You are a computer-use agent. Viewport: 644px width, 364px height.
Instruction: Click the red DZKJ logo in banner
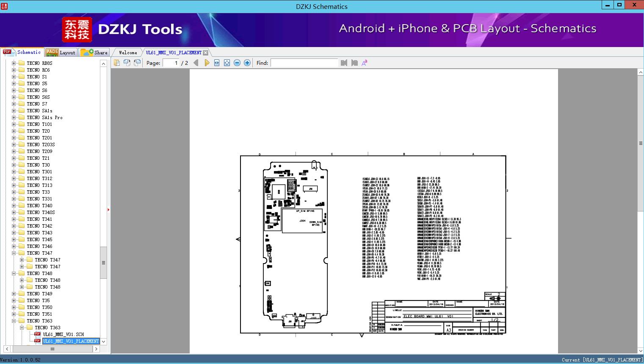pyautogui.click(x=77, y=29)
